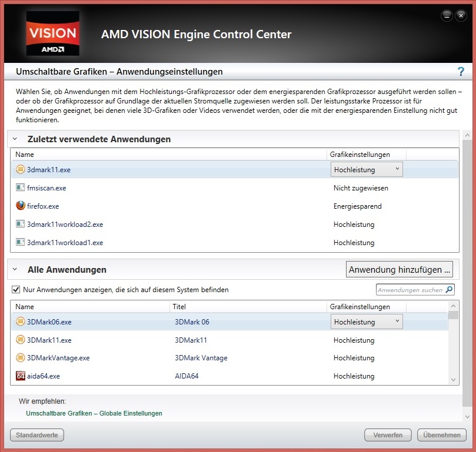Select 3dmark11workload1.exe in recent list
This screenshot has width=476, height=452.
tap(65, 243)
